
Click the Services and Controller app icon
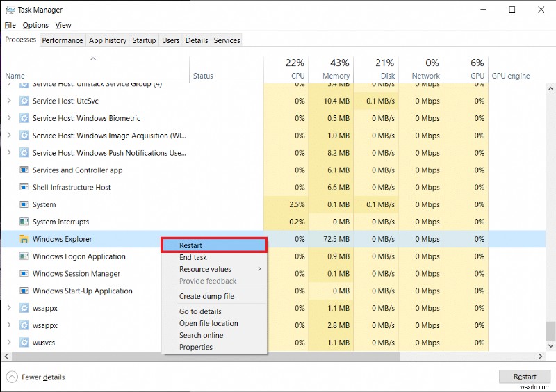pos(24,170)
